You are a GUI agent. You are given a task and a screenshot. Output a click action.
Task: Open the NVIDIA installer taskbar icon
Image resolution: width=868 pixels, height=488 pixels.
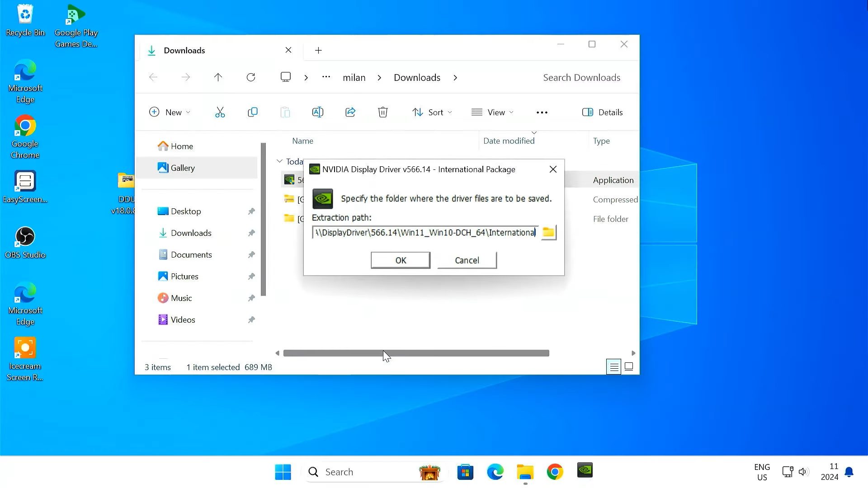[x=585, y=470]
